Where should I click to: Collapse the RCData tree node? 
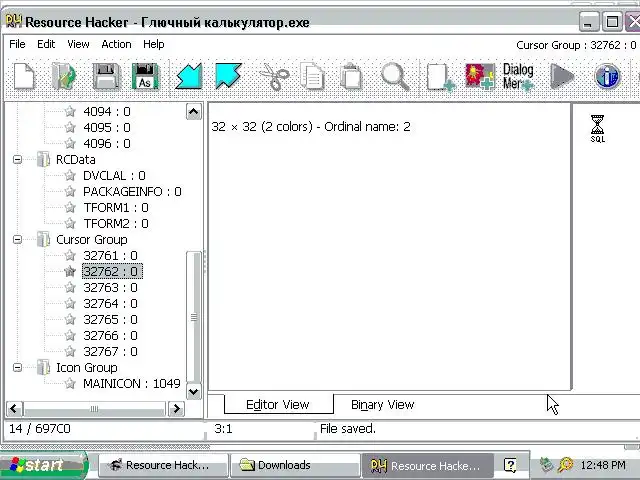pyautogui.click(x=17, y=159)
